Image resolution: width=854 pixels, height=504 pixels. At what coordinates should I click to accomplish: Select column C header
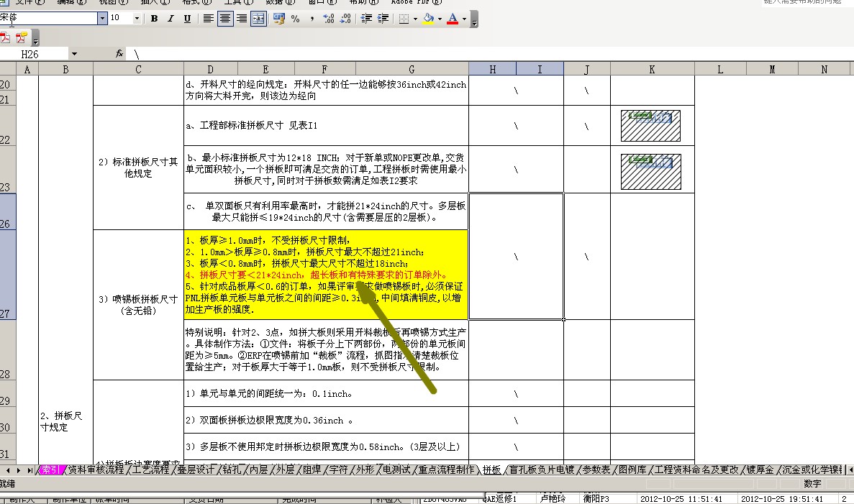138,69
